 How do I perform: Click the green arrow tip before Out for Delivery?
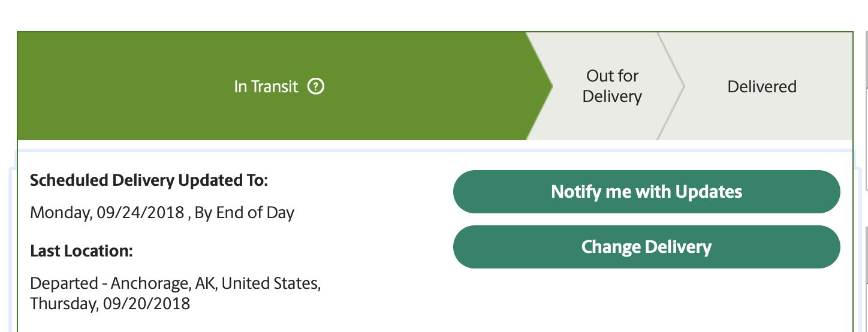coord(540,86)
